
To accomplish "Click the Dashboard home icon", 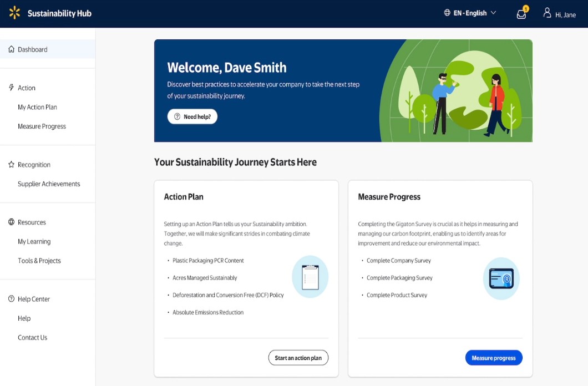I will click(11, 49).
